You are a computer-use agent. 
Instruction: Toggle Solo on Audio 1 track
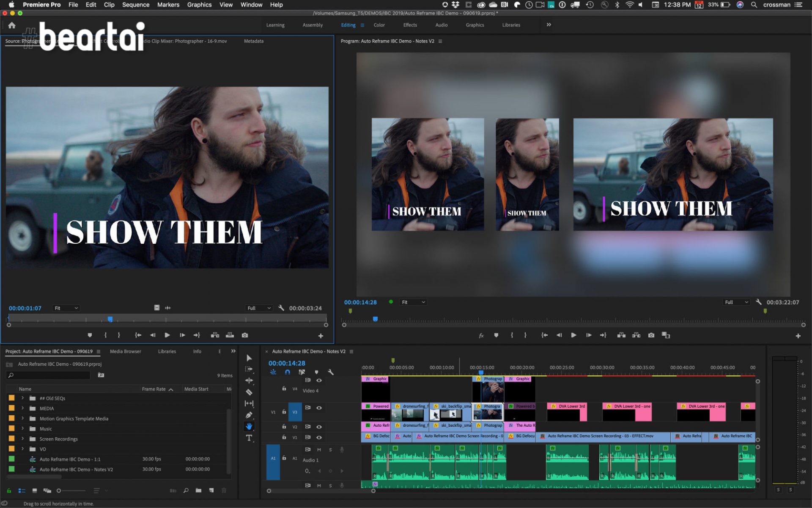330,450
